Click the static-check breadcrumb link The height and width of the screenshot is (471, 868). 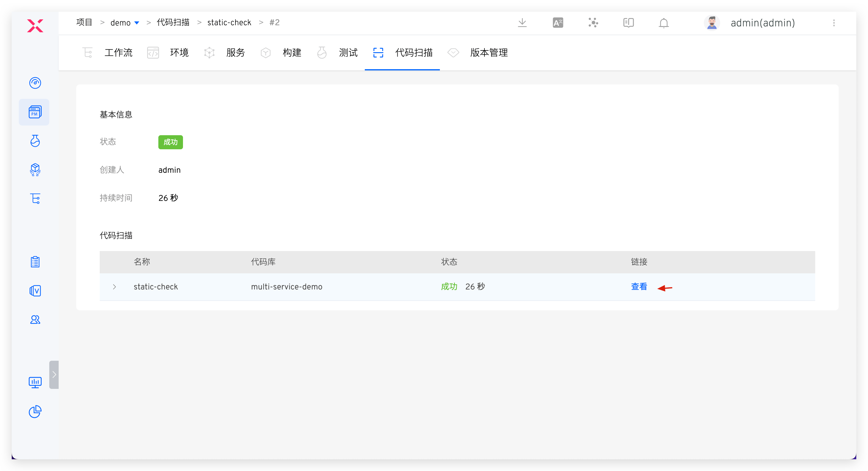[x=229, y=23]
